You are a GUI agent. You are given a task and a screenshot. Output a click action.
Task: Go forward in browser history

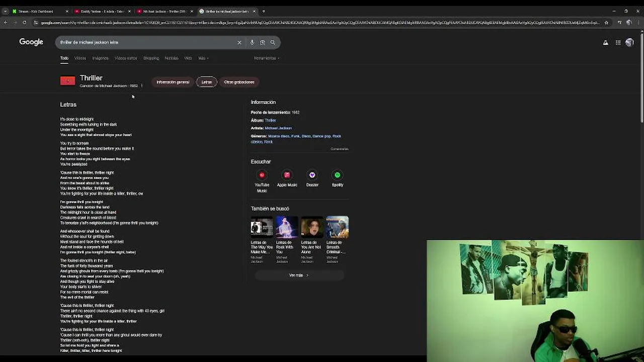click(x=15, y=23)
